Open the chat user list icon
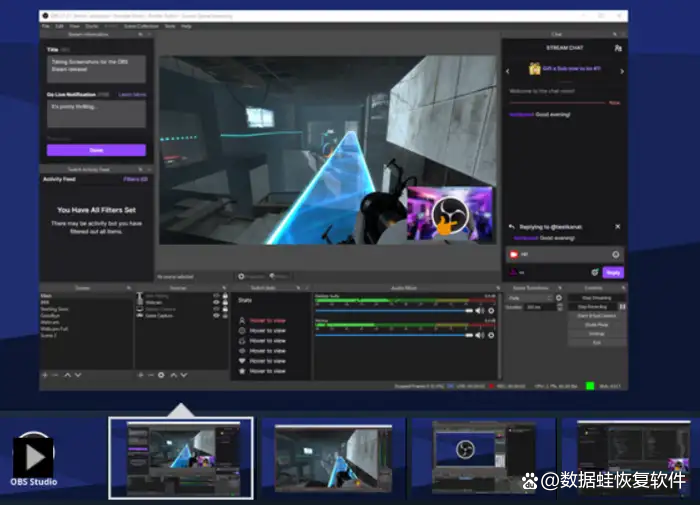The height and width of the screenshot is (505, 700). 618,47
